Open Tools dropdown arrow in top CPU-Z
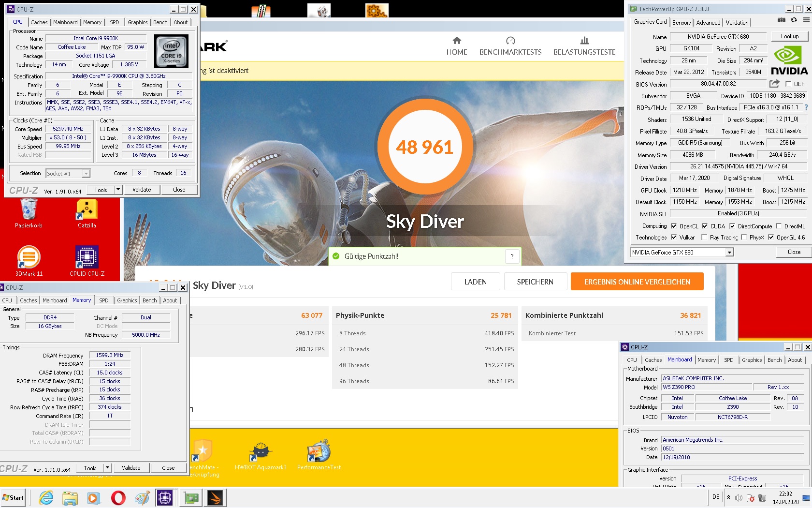 click(x=118, y=190)
